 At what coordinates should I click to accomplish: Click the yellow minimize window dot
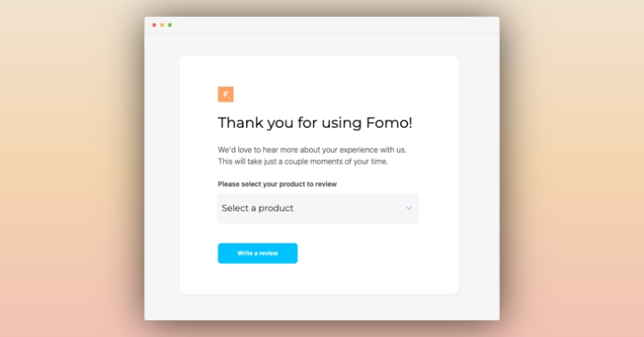click(163, 25)
